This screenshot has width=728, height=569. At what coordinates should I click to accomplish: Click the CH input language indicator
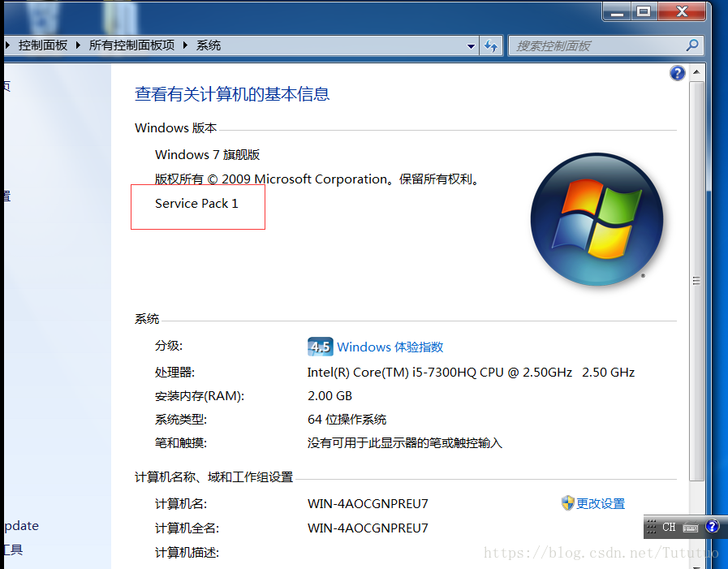tap(669, 527)
